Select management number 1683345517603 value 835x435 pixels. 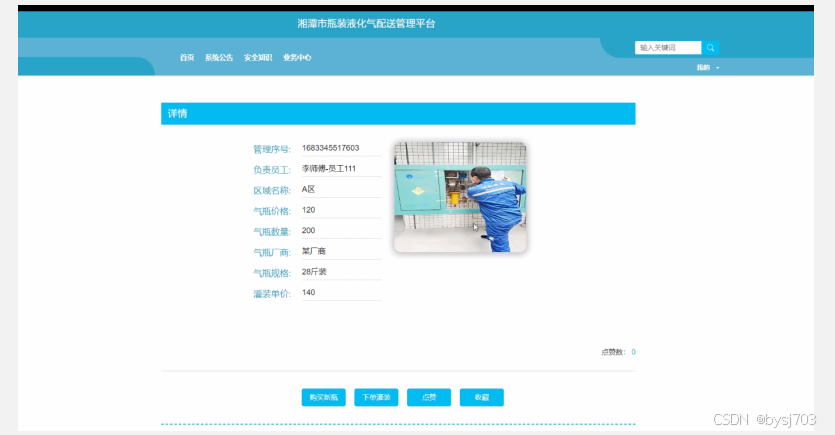pyautogui.click(x=331, y=148)
